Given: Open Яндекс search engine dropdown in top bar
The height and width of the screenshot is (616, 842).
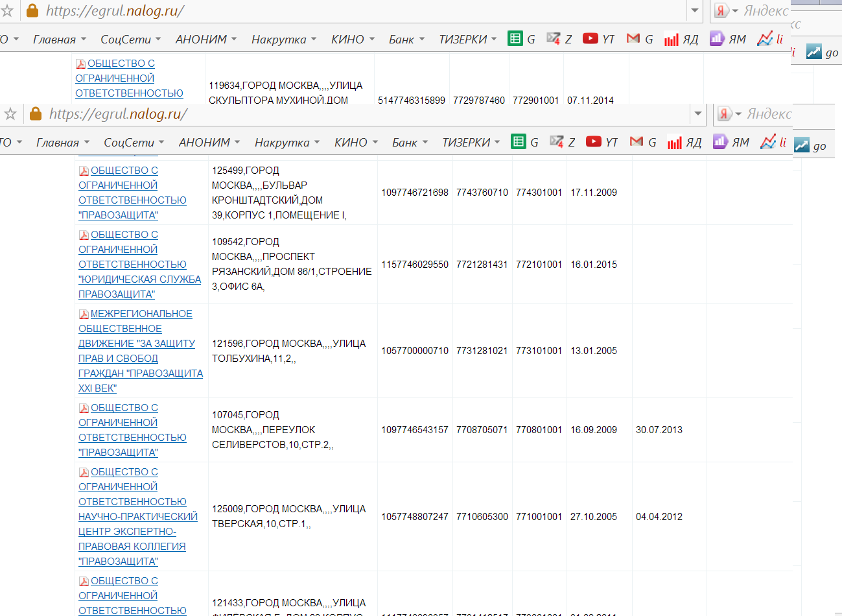Looking at the screenshot, I should (727, 11).
